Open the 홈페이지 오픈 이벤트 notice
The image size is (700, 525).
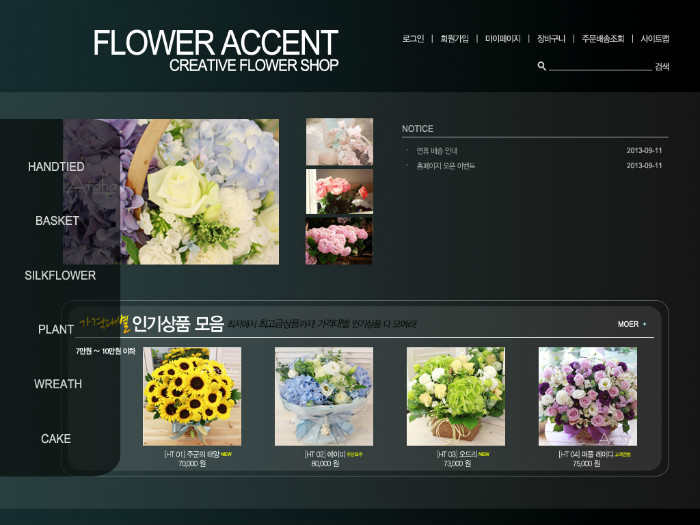coord(446,166)
